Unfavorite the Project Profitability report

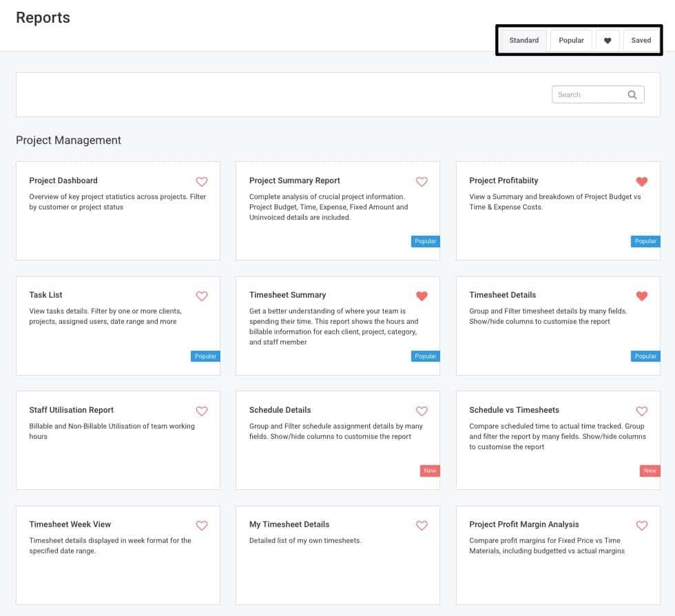click(641, 182)
